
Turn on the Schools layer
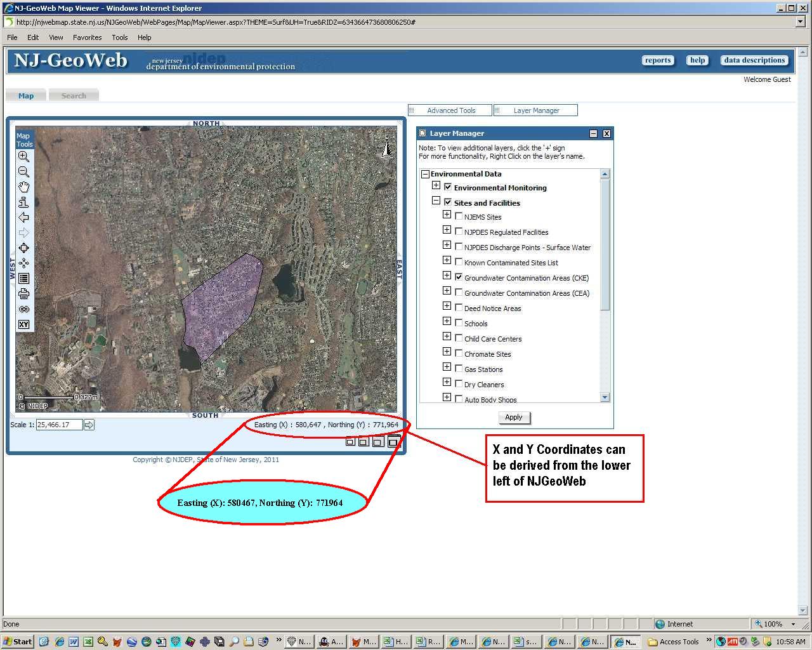pyautogui.click(x=459, y=323)
